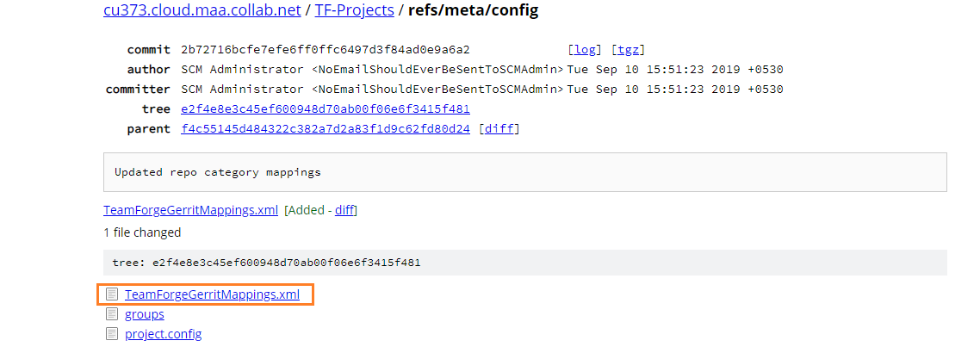
Task: Click file icon beside TeamForgeGerritMappings.xml in tree
Action: tap(111, 294)
